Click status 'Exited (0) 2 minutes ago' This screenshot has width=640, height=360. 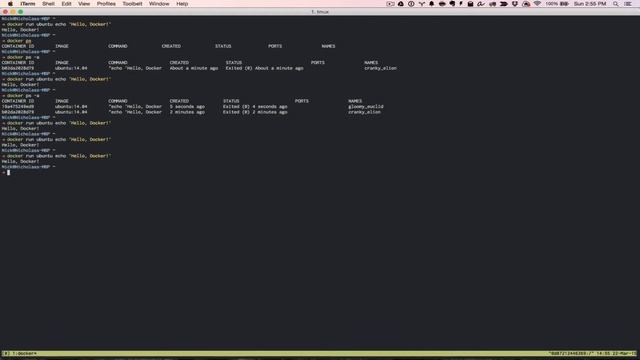coord(255,112)
